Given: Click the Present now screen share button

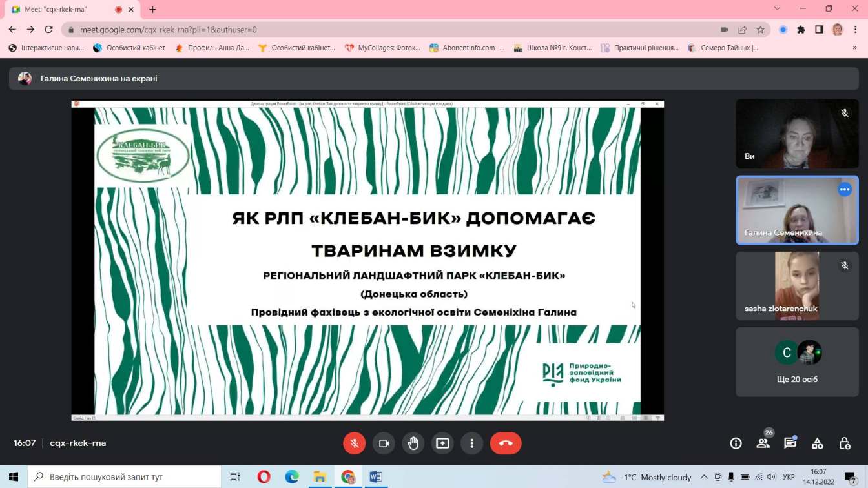Looking at the screenshot, I should coord(442,443).
